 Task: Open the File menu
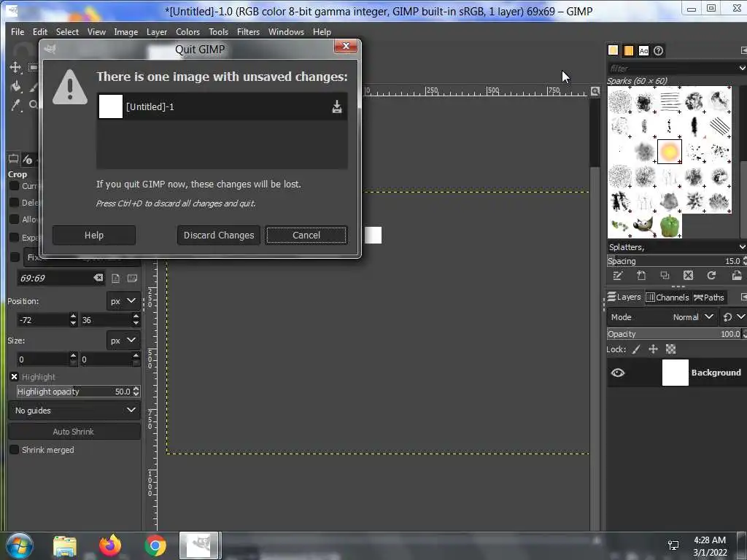(18, 32)
